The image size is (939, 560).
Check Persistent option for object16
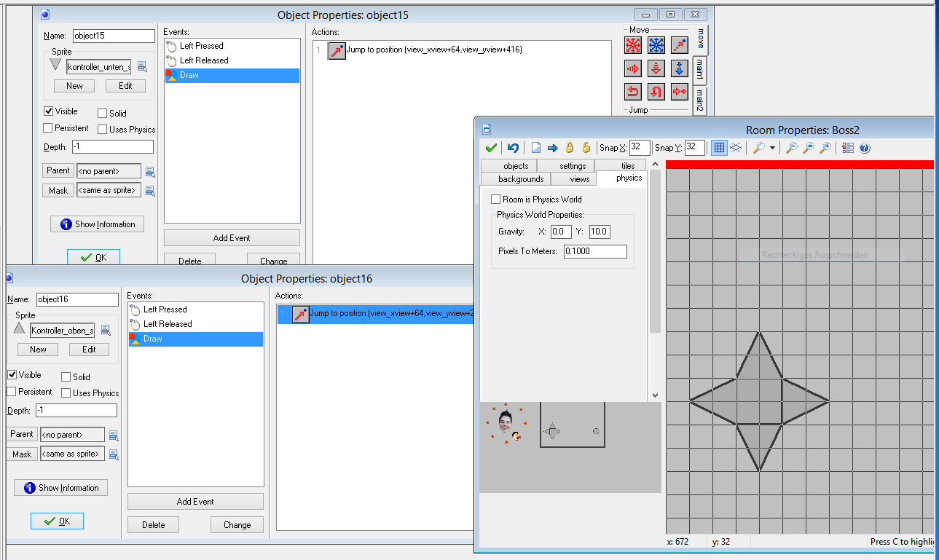(12, 392)
